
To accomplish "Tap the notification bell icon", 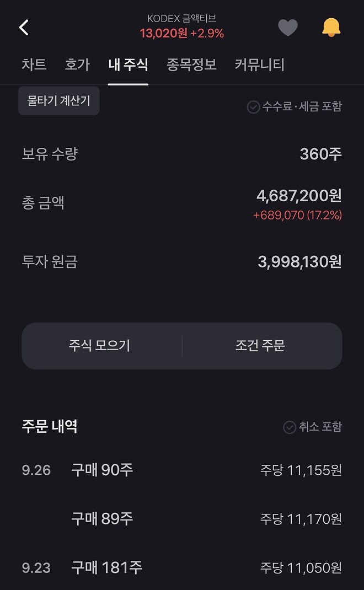I will (330, 26).
